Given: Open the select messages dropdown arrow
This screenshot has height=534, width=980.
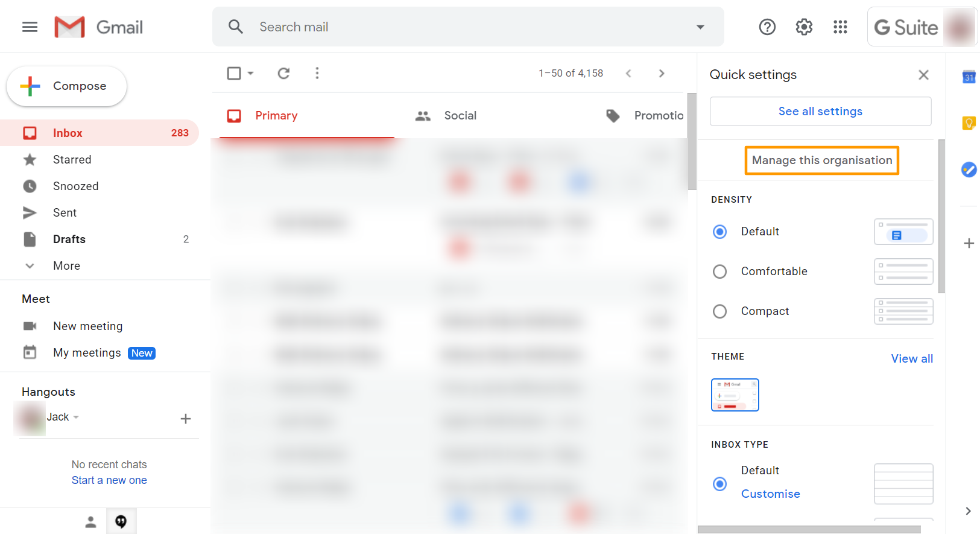Looking at the screenshot, I should [x=250, y=73].
